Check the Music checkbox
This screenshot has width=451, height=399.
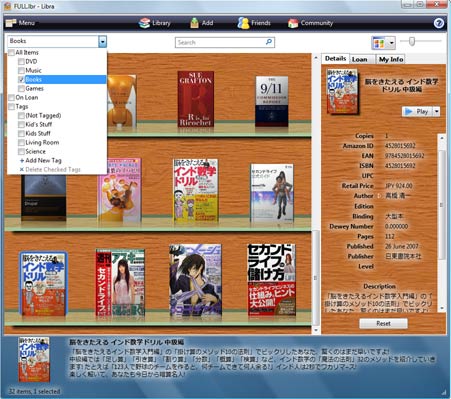click(x=21, y=70)
